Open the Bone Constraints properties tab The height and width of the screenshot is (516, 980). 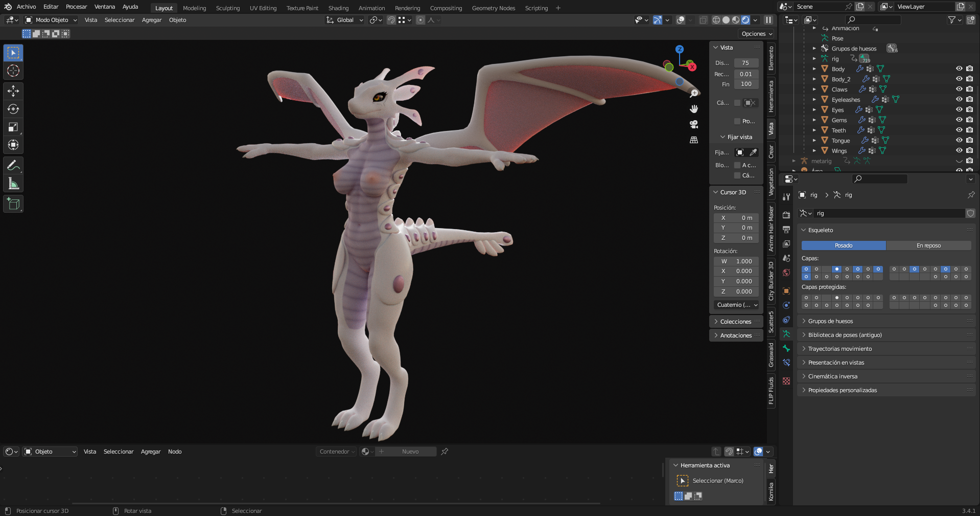786,363
